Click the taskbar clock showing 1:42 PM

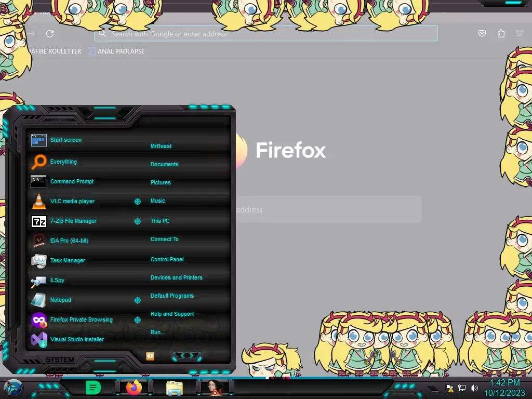point(504,388)
